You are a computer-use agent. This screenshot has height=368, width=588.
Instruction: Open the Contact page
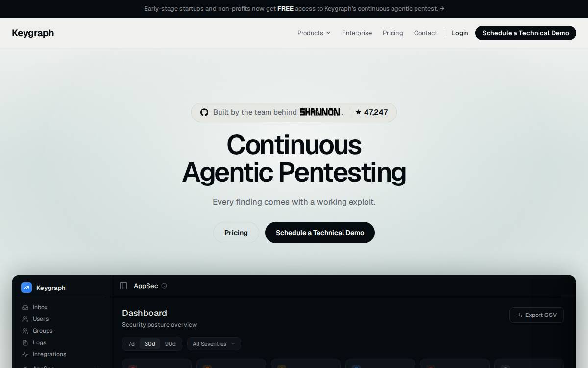(x=425, y=33)
